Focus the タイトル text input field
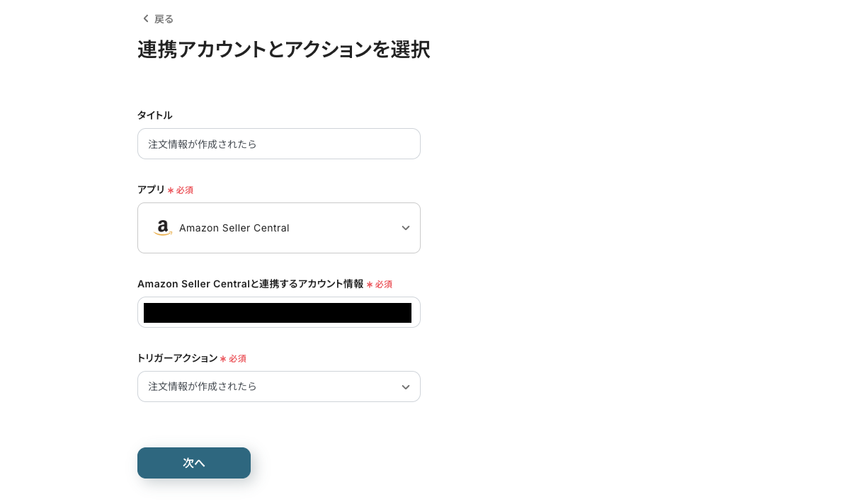The image size is (864, 504). [x=279, y=144]
